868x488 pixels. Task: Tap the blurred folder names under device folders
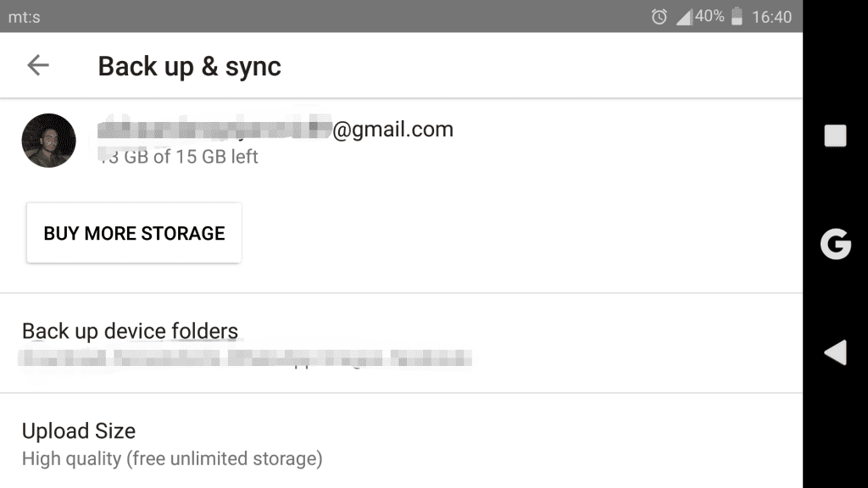pos(246,358)
